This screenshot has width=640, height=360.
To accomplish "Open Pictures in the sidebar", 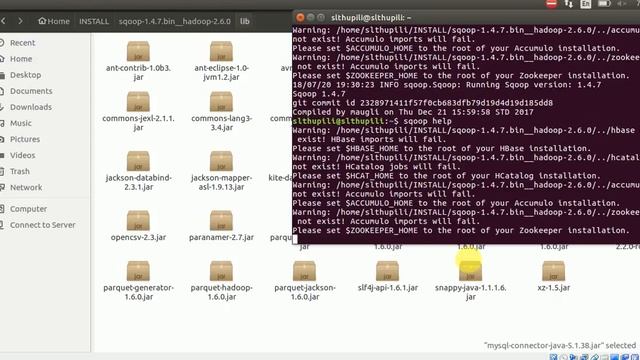I will (25, 139).
